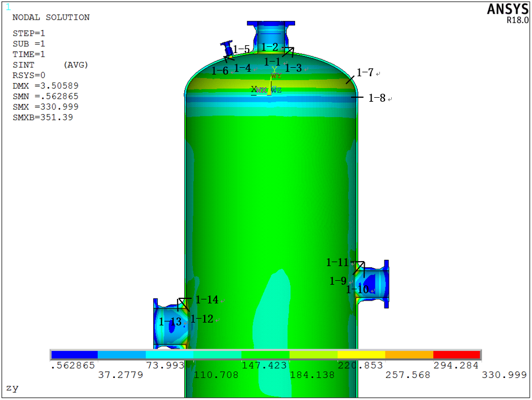Click the DMX =3.50589 value
The width and height of the screenshot is (532, 400).
click(x=45, y=86)
